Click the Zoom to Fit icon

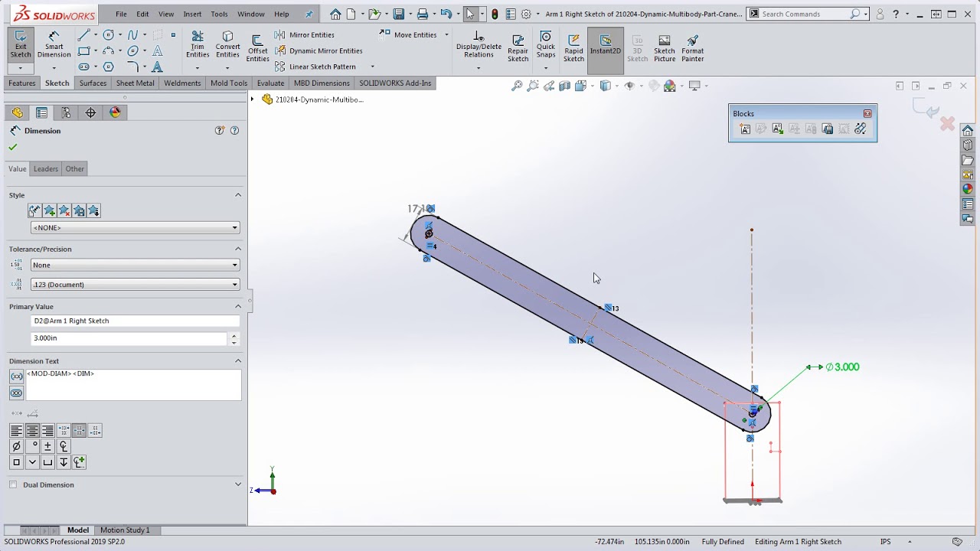pos(517,86)
